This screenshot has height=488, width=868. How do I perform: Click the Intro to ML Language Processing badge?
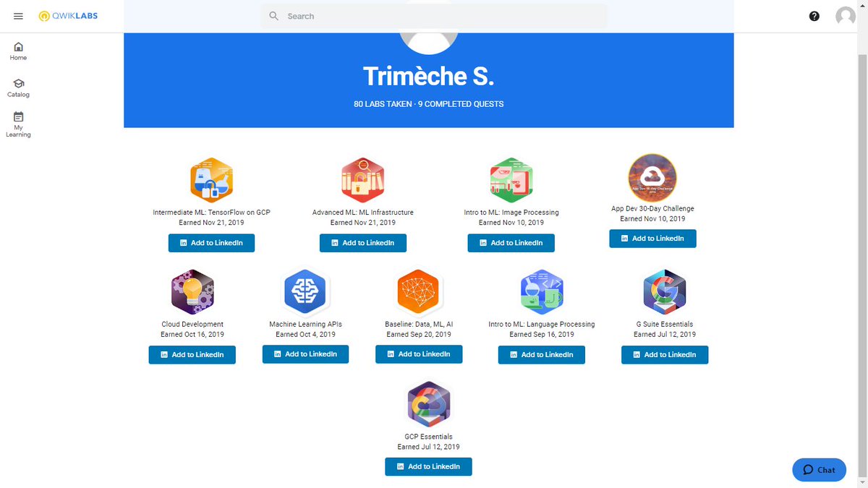pyautogui.click(x=542, y=291)
